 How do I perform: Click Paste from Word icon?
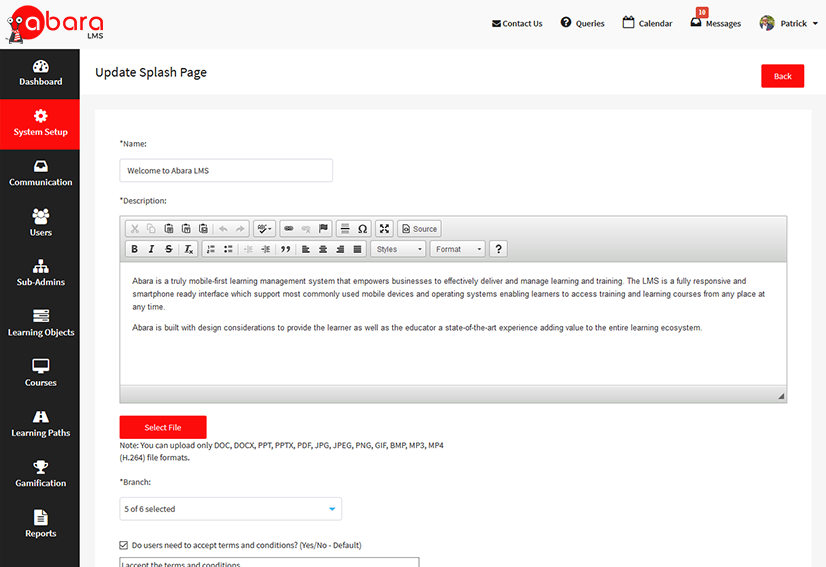point(203,229)
